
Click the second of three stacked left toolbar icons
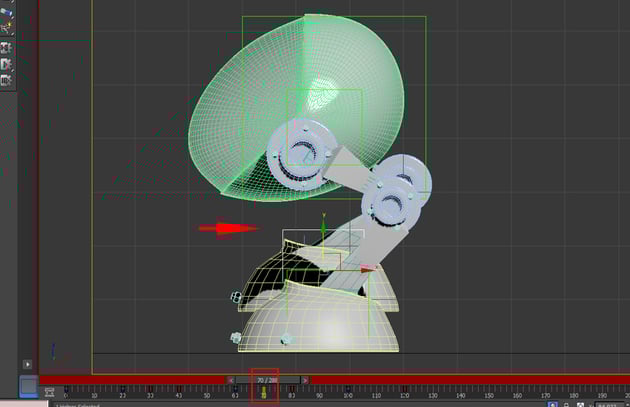(6, 64)
